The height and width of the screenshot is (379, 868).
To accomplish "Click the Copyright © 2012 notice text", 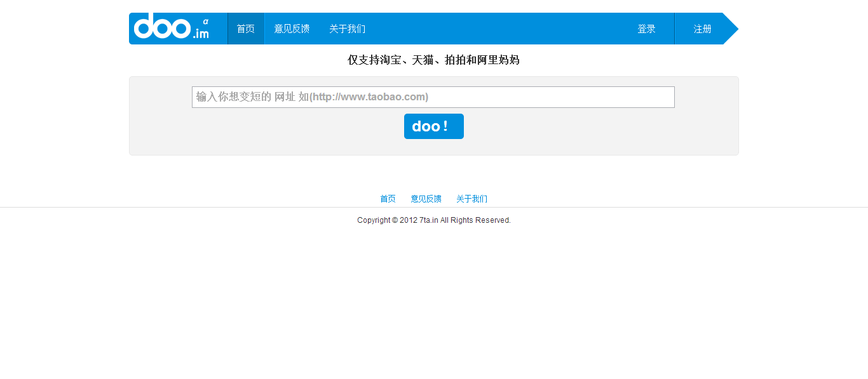I will click(386, 220).
